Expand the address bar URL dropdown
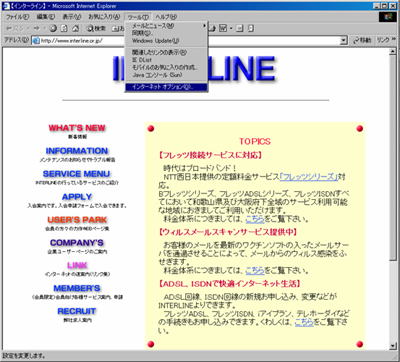This screenshot has height=362, width=400. tap(344, 40)
